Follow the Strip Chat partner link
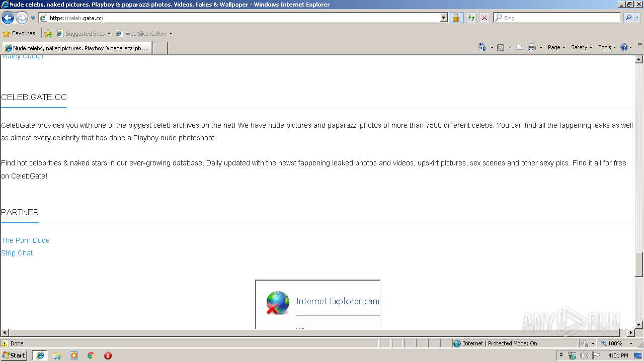Screen dimensions: 644x362 click(x=17, y=253)
